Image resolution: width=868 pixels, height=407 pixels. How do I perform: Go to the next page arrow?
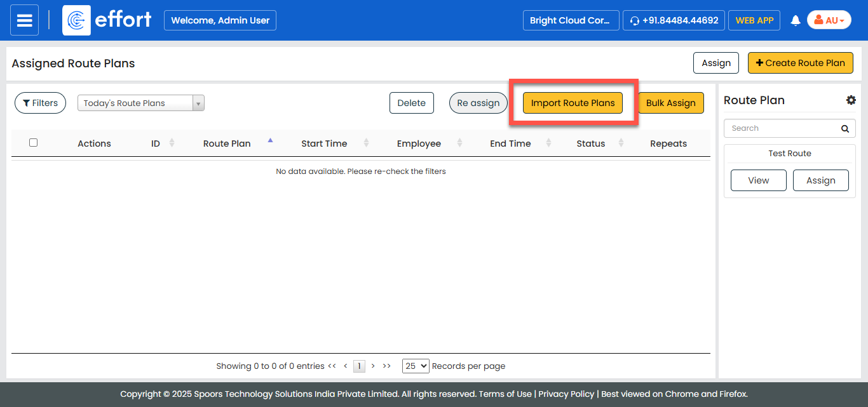tap(373, 366)
